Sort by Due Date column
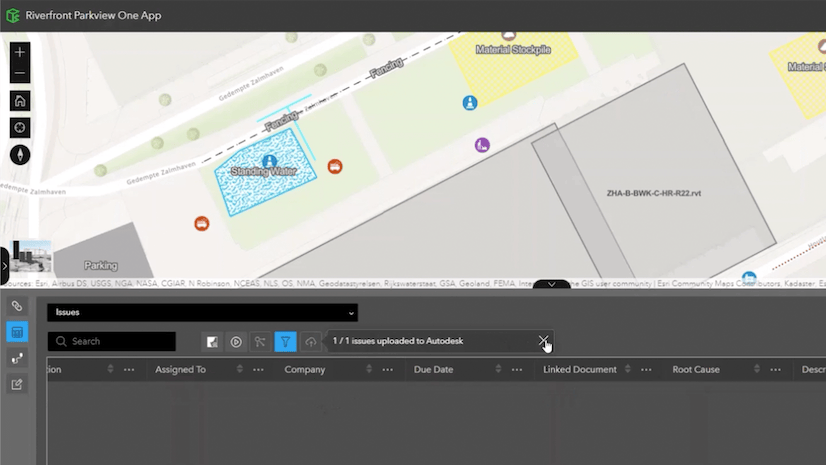826x465 pixels. click(498, 369)
